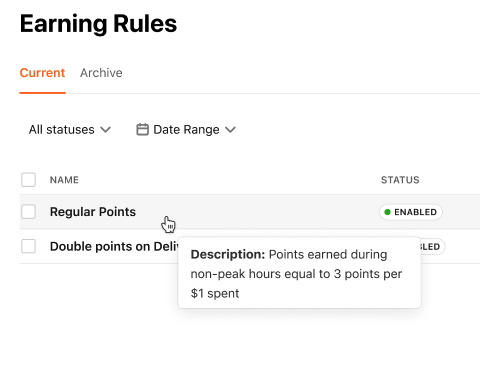The width and height of the screenshot is (480, 370).
Task: Click the green dot in ENABLED badge
Action: (387, 212)
